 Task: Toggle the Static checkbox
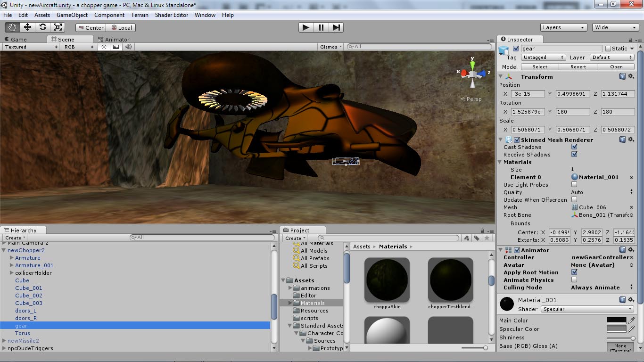pyautogui.click(x=608, y=49)
